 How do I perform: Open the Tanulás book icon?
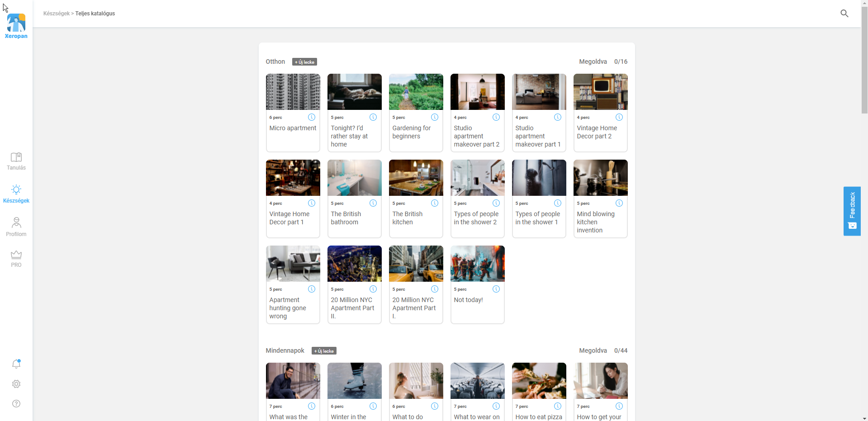coord(16,157)
